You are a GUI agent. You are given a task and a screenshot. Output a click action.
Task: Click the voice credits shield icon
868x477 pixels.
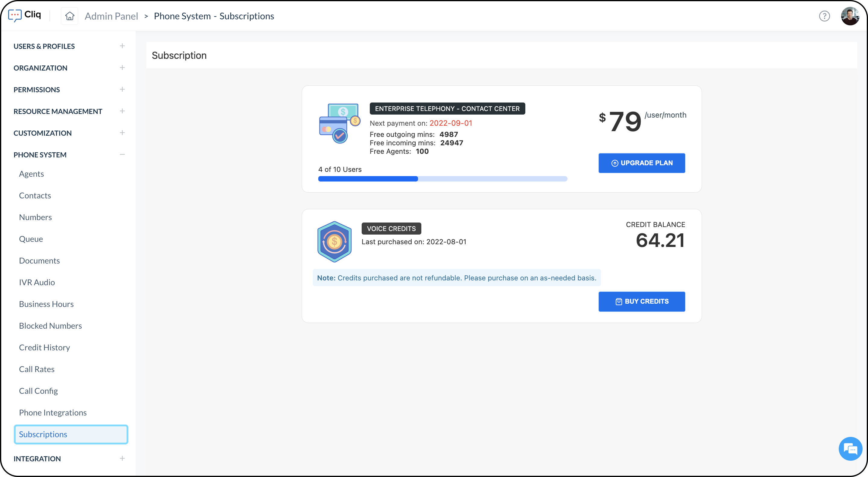(334, 242)
